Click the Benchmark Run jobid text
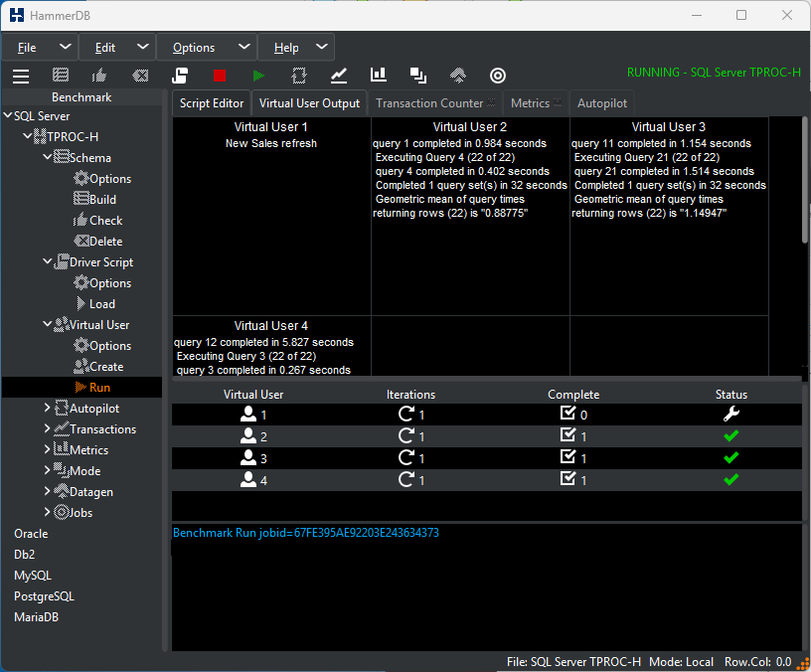Viewport: 811px width, 672px height. 306,533
